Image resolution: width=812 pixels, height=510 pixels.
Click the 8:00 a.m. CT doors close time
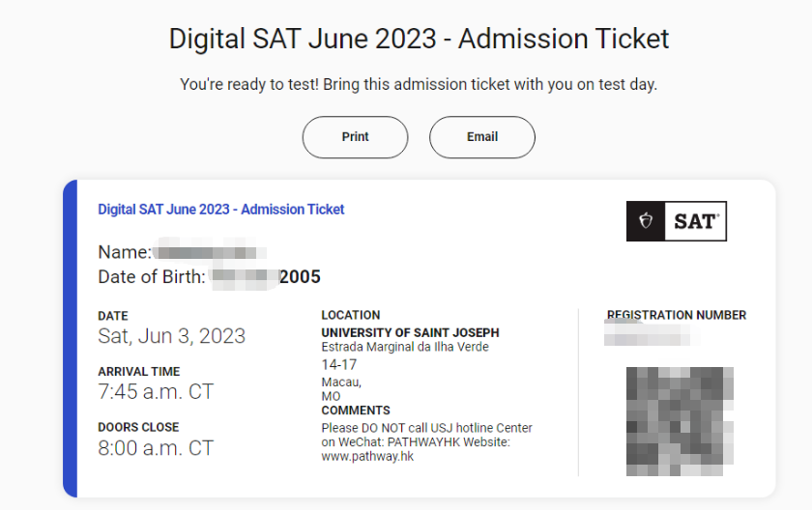[x=156, y=448]
